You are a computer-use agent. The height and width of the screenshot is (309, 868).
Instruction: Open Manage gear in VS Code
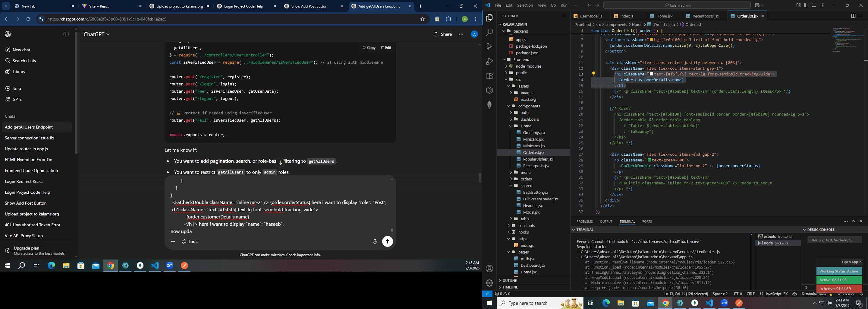489,283
